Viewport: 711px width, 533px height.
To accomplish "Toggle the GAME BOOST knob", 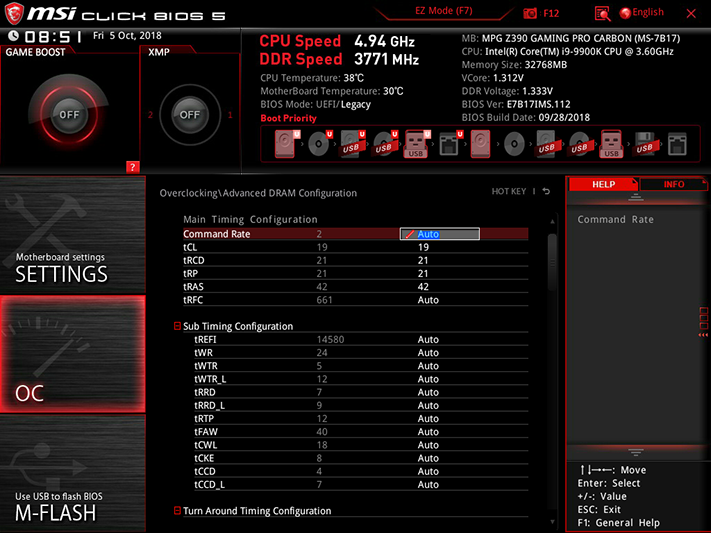I will click(69, 115).
